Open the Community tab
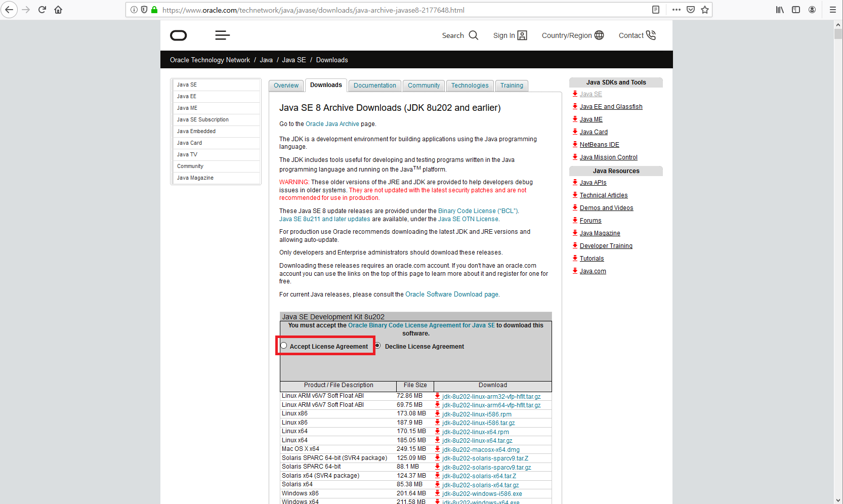The width and height of the screenshot is (843, 504). click(424, 86)
